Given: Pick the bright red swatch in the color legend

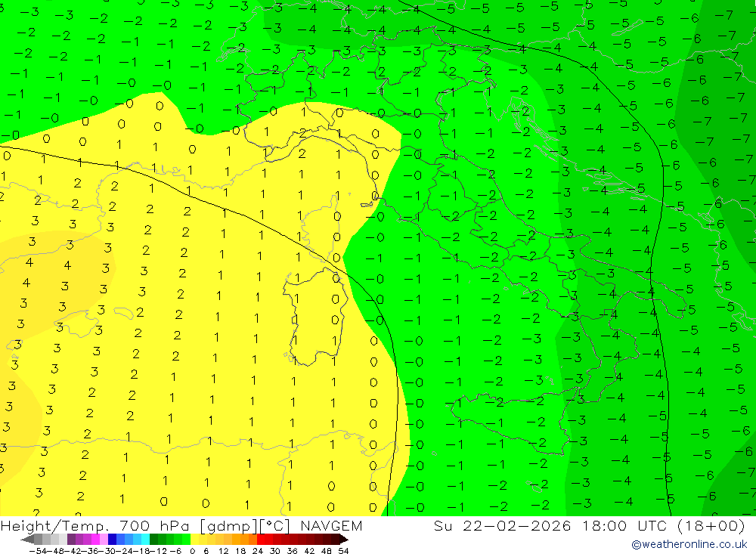Looking at the screenshot, I should click(261, 540).
